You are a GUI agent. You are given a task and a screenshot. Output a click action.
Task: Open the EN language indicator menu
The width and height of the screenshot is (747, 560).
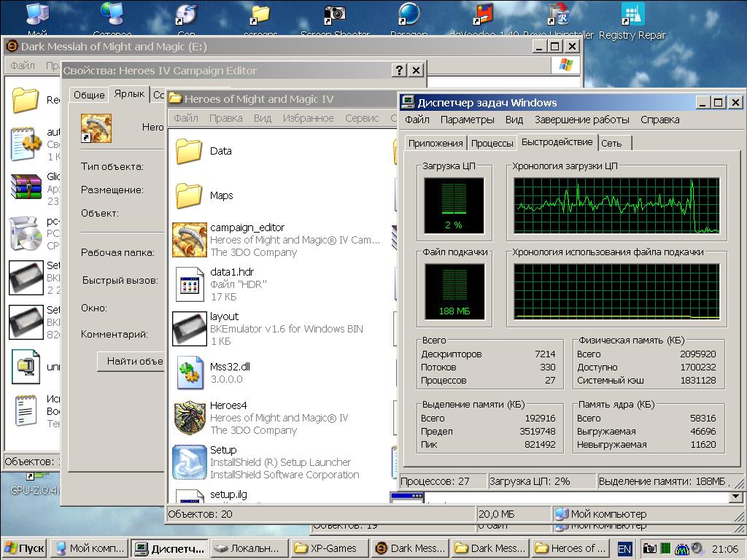pyautogui.click(x=625, y=548)
